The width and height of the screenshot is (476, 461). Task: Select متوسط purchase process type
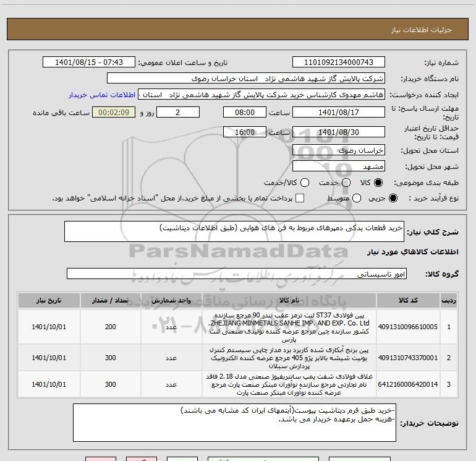(355, 198)
